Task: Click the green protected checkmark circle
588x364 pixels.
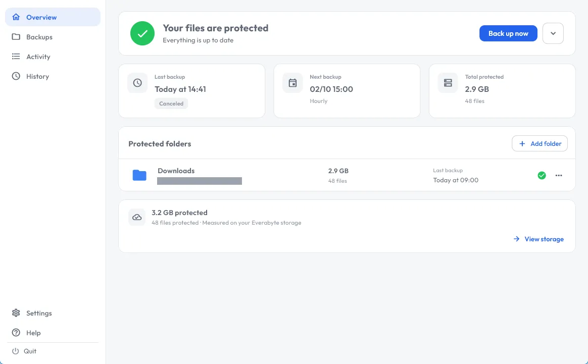Action: click(142, 33)
